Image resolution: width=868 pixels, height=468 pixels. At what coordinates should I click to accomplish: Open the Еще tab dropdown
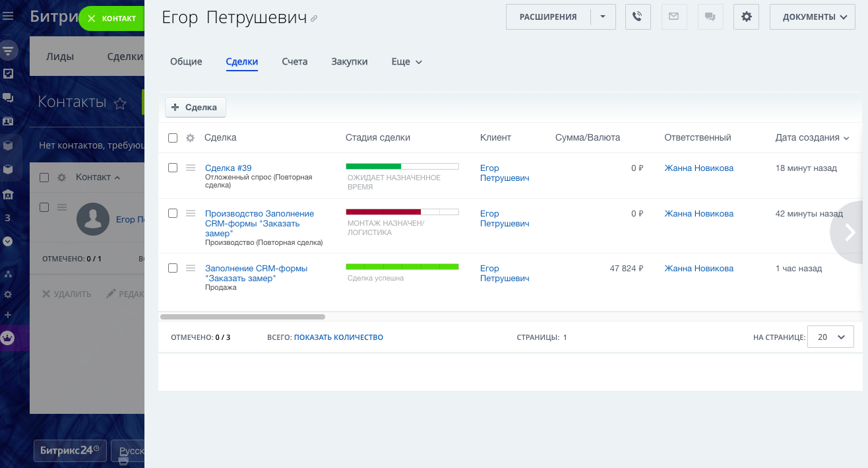click(406, 62)
